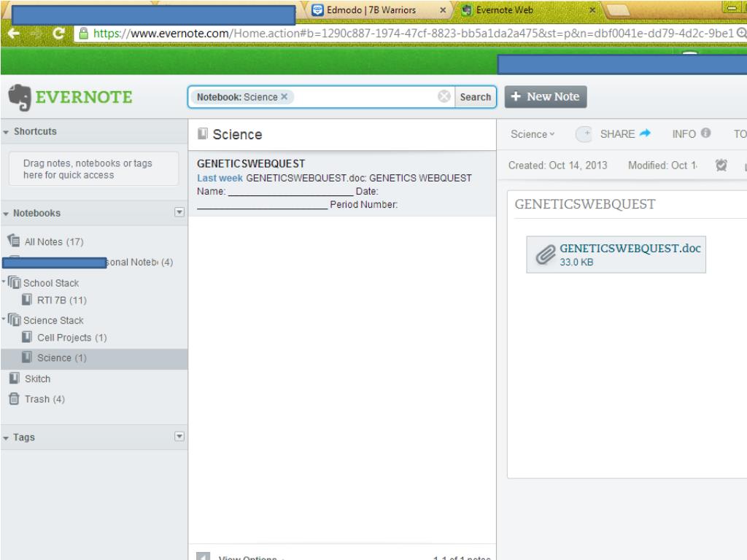
Task: Click the Search button
Action: click(475, 97)
